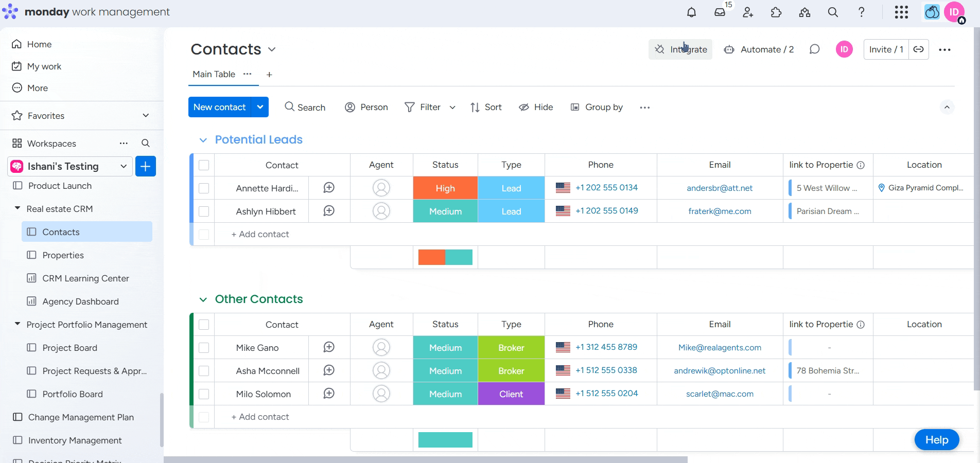This screenshot has width=980, height=463.
Task: Tick Asha Mcconnell's row checkbox
Action: point(203,370)
